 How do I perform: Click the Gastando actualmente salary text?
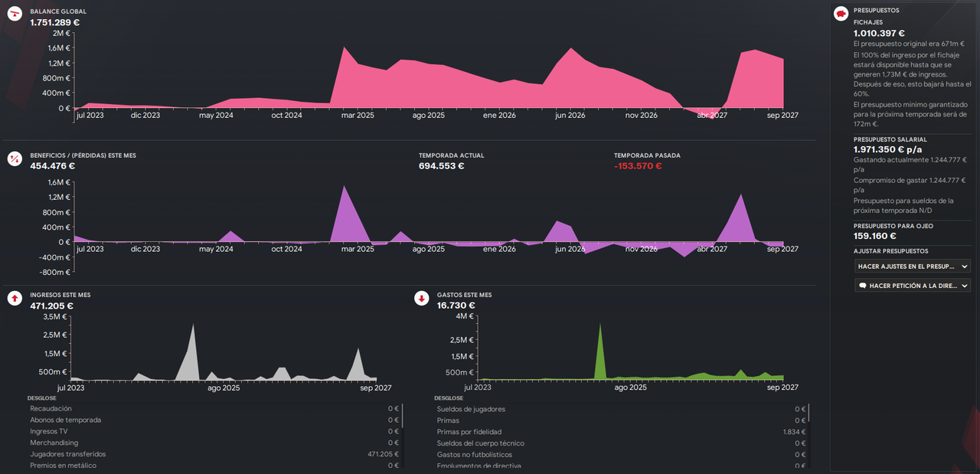point(910,164)
